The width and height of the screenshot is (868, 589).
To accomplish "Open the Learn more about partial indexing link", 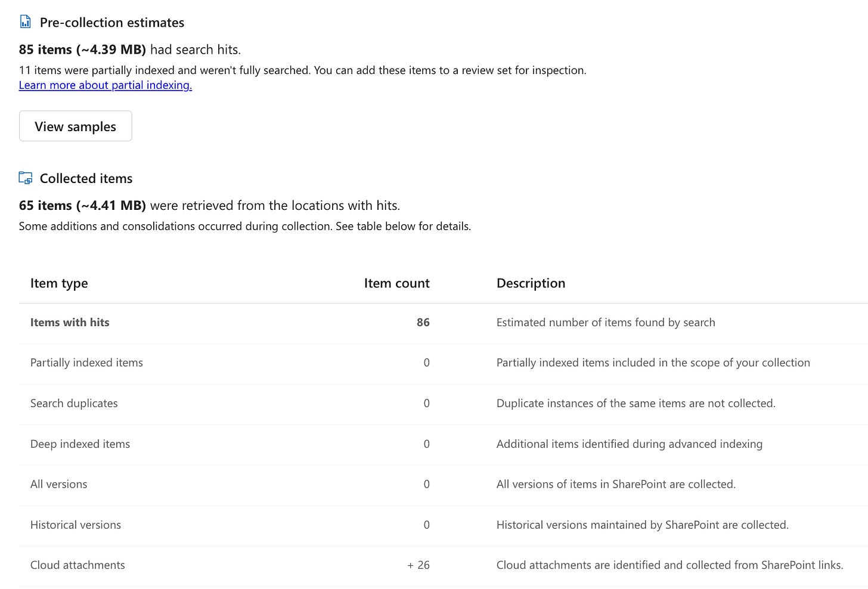I will click(105, 85).
